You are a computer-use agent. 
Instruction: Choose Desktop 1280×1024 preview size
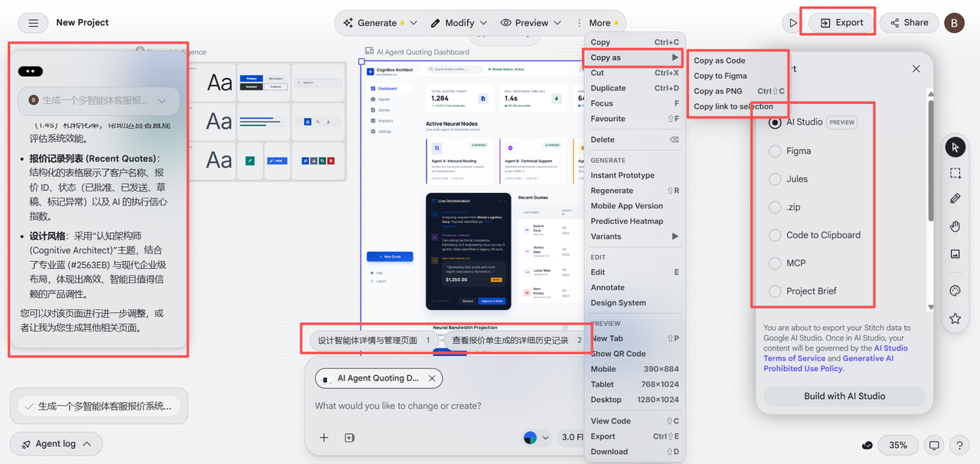pos(635,400)
